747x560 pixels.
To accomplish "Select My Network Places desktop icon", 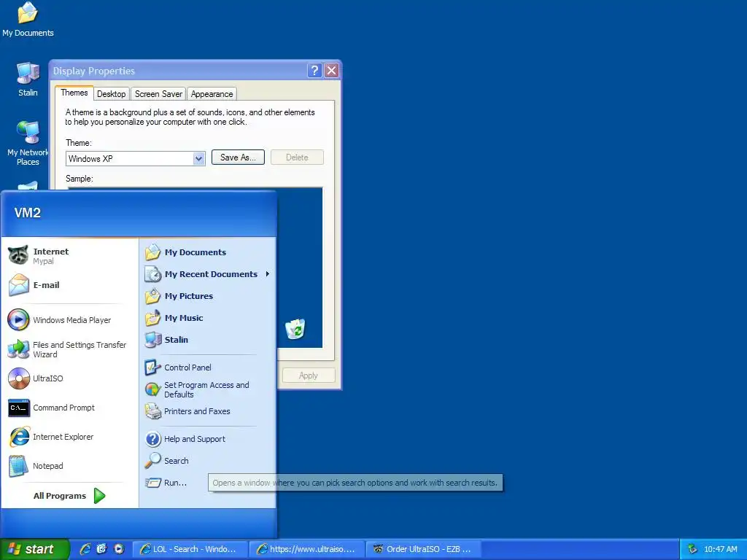I will click(28, 144).
